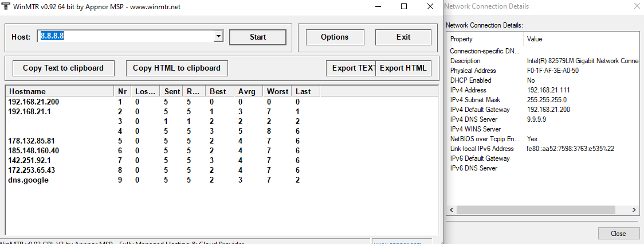The width and height of the screenshot is (644, 244).
Task: Select the 192.168.21.1 hop row
Action: [163, 111]
